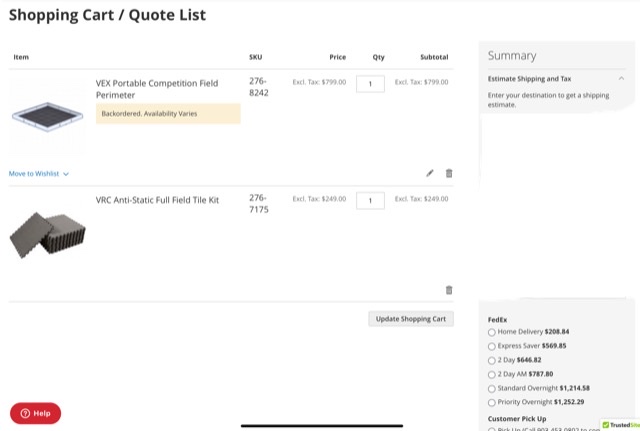Open the Help chat widget
The height and width of the screenshot is (431, 640).
[36, 413]
